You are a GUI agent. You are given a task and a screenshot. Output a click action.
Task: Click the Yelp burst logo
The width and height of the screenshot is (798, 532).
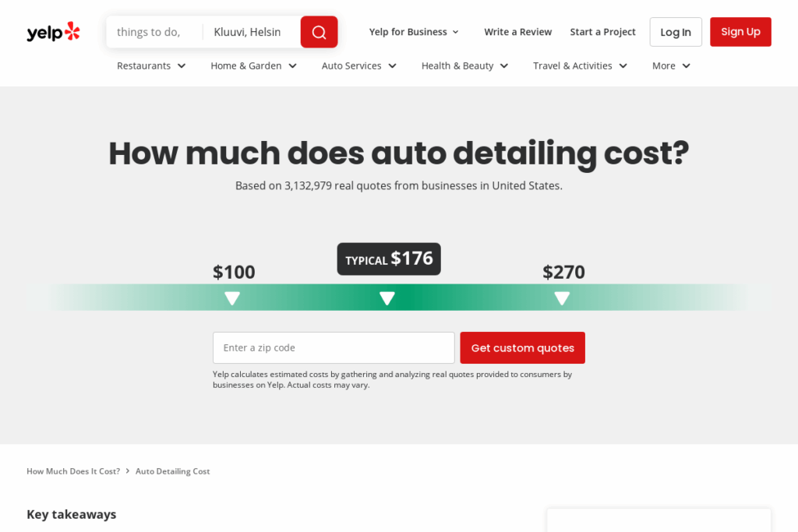click(x=72, y=30)
